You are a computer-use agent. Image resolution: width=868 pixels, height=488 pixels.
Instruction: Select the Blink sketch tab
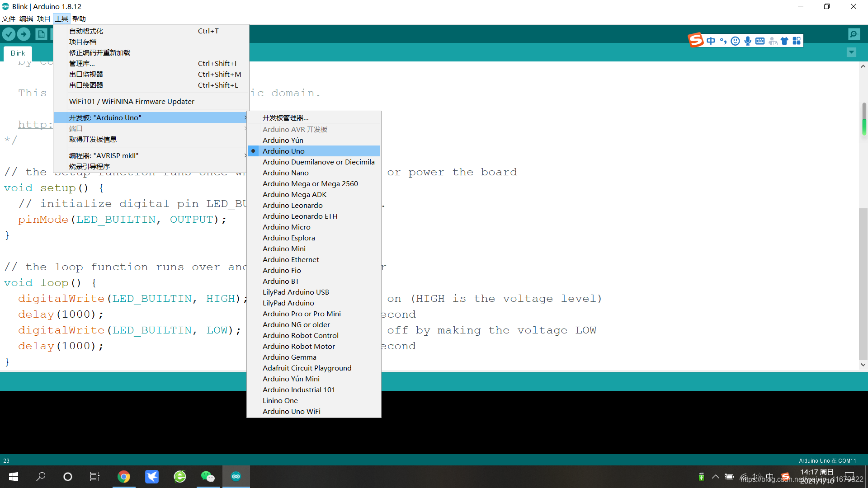click(x=18, y=53)
